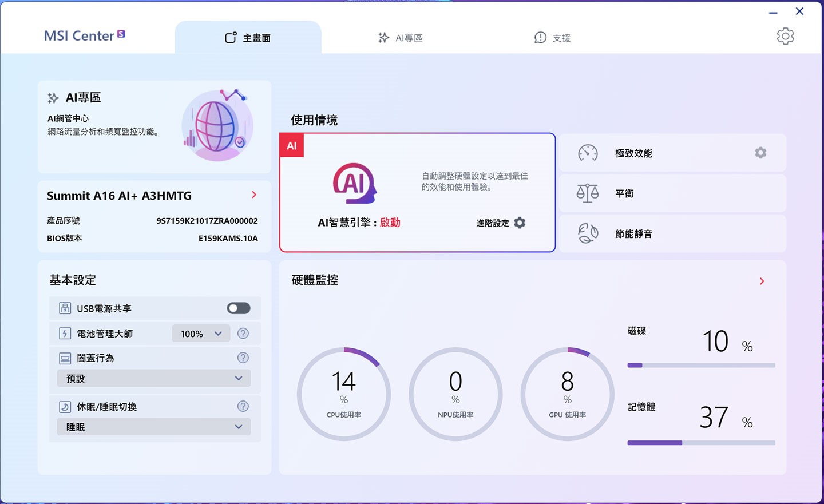
Task: Open help for 休眠/睡眠切換
Action: pos(243,406)
